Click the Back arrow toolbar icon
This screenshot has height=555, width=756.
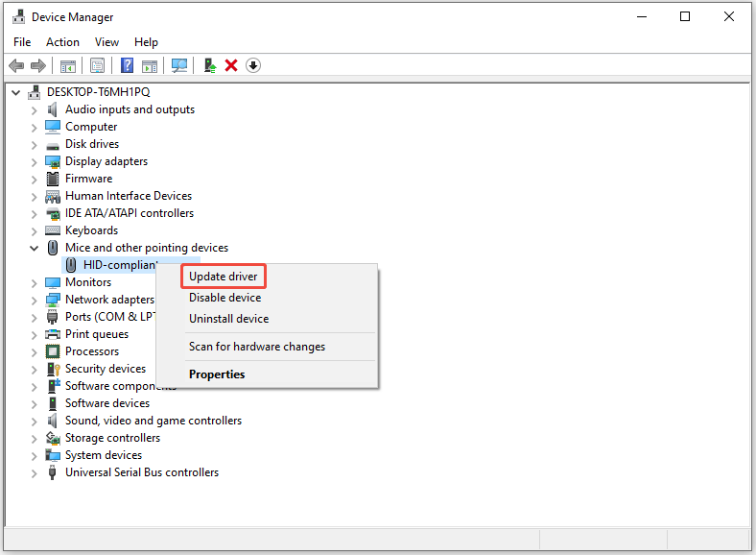(16, 65)
